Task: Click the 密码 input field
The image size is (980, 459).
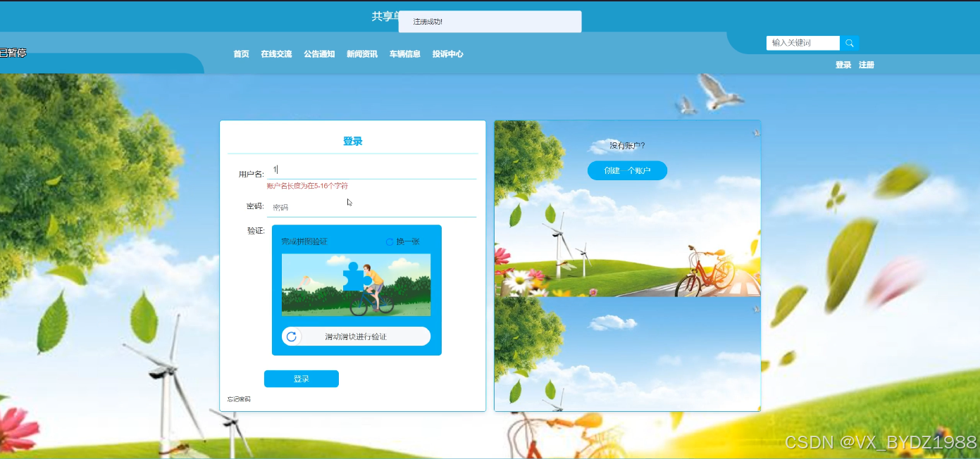Action: click(x=372, y=207)
